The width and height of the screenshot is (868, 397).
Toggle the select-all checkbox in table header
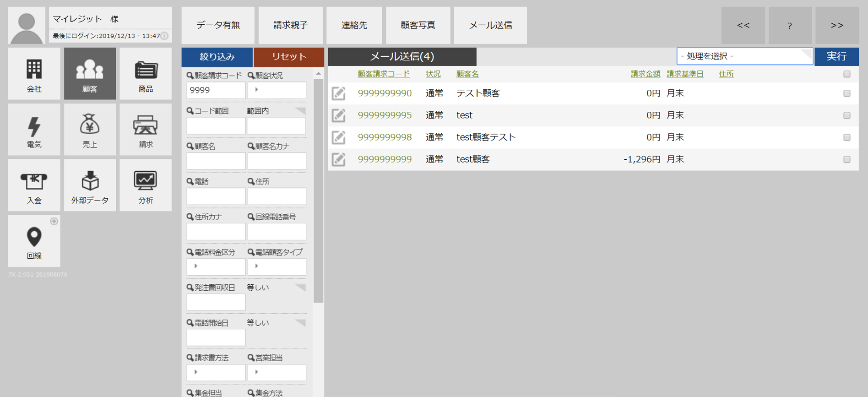[847, 74]
